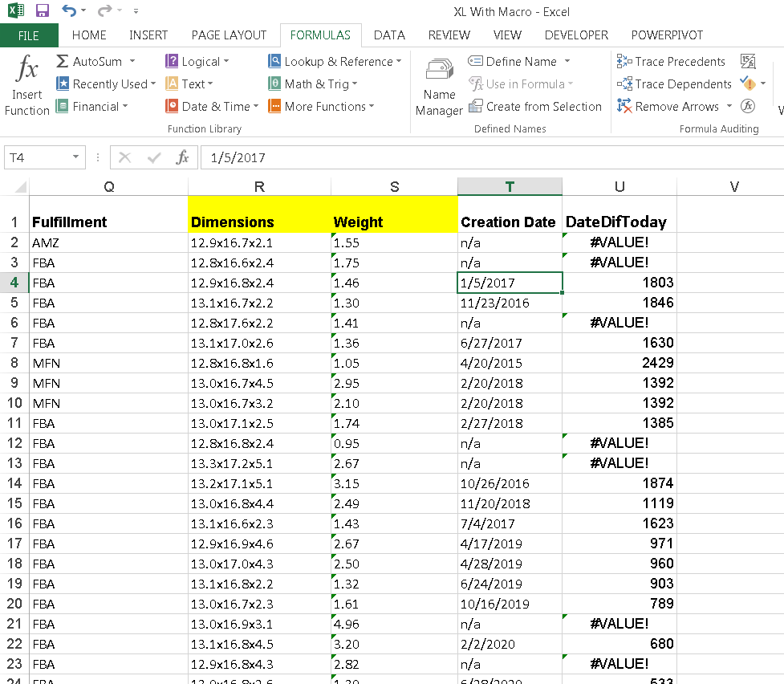Screen dimensions: 784x684
Task: Click the Trace Precedents icon
Action: pos(624,62)
